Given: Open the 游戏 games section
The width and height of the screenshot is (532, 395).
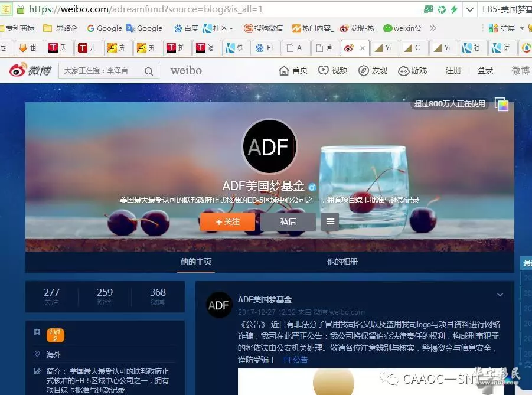Looking at the screenshot, I should pos(413,70).
